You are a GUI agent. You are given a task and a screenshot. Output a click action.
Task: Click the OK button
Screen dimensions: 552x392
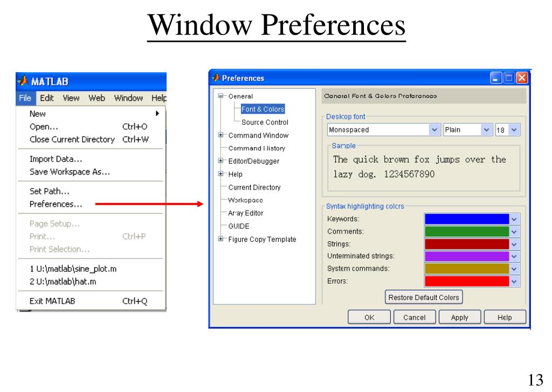[x=369, y=318]
